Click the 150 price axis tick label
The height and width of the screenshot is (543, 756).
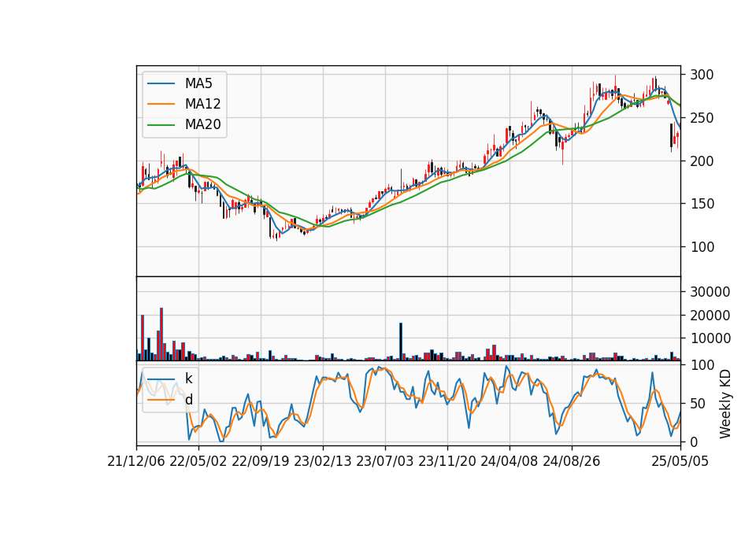tap(702, 204)
